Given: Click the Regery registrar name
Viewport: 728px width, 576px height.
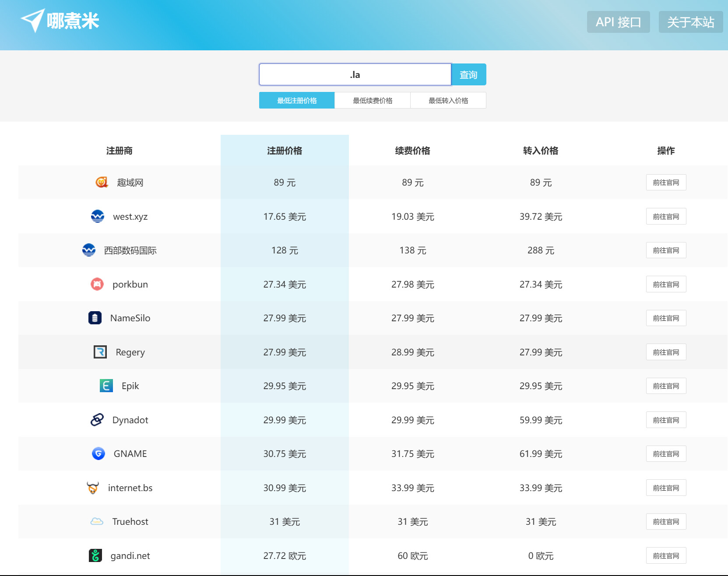Looking at the screenshot, I should pyautogui.click(x=130, y=352).
